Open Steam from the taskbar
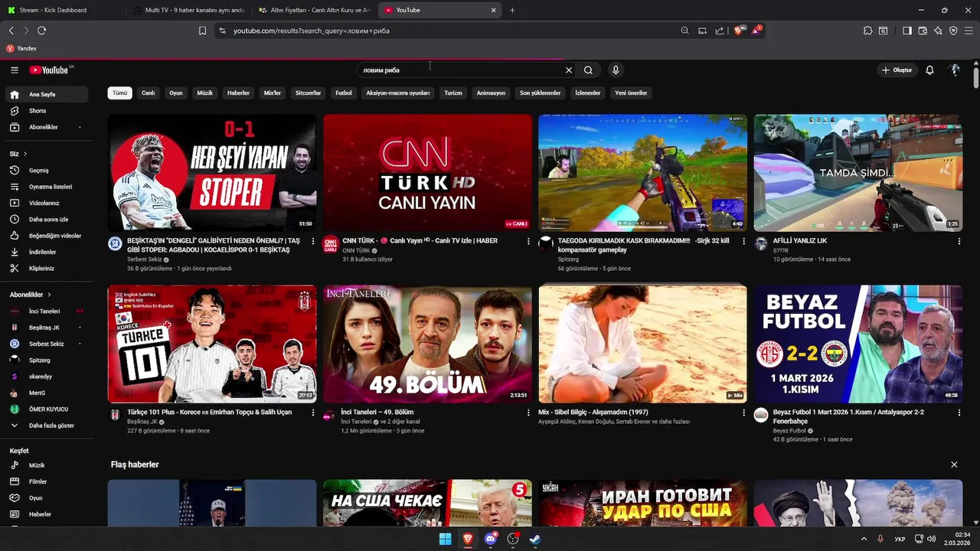 coord(534,539)
